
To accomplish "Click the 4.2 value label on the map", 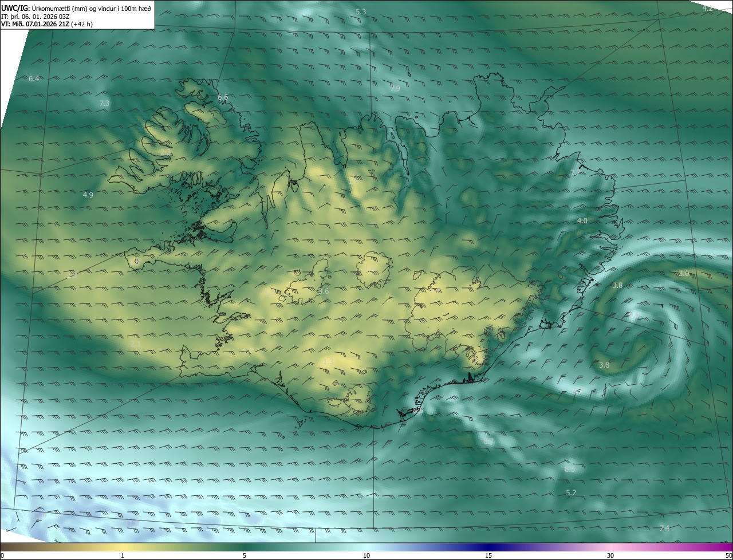I will click(708, 8).
